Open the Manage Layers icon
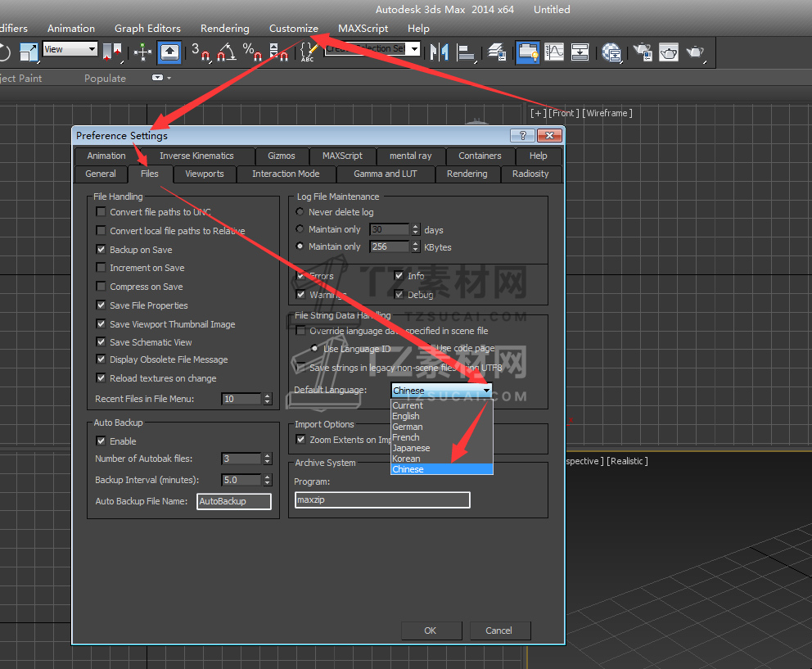 (497, 52)
